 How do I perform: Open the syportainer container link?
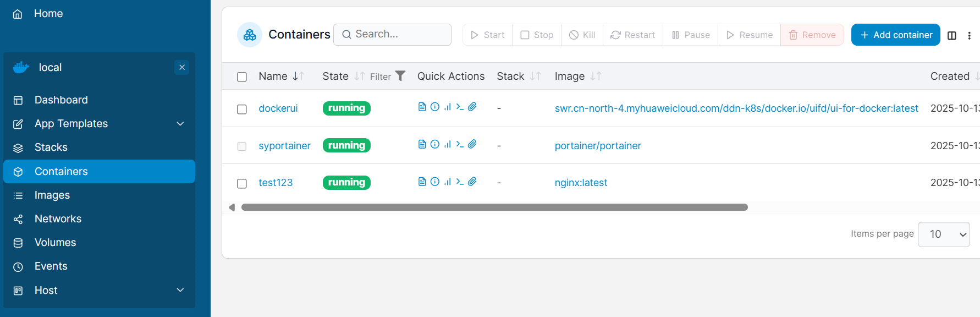point(284,146)
